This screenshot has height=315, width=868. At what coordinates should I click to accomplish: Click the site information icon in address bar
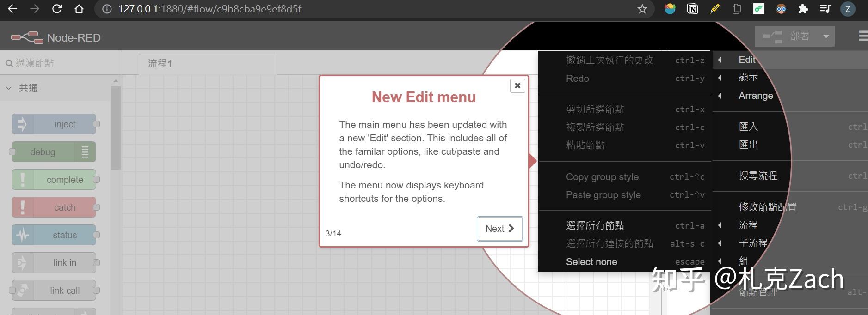107,9
